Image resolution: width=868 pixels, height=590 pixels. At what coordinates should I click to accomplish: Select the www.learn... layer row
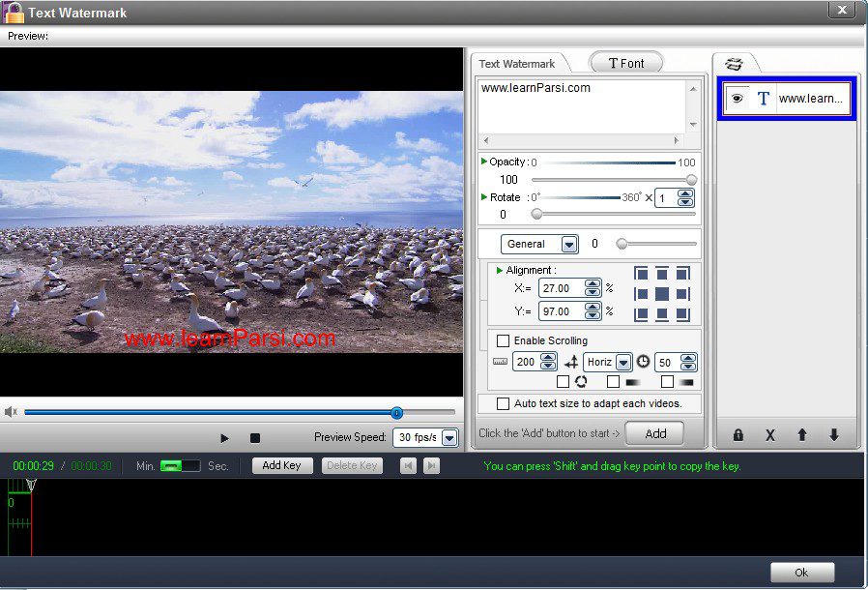(787, 99)
